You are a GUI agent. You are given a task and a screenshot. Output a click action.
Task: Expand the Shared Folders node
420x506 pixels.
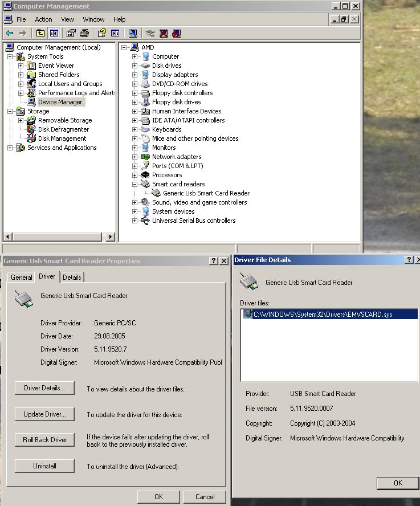21,75
